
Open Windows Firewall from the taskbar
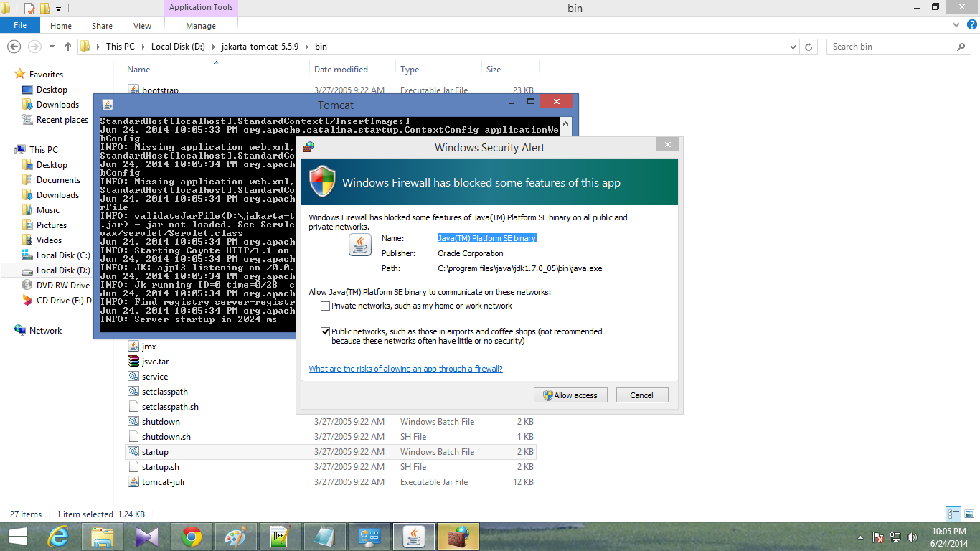point(457,536)
